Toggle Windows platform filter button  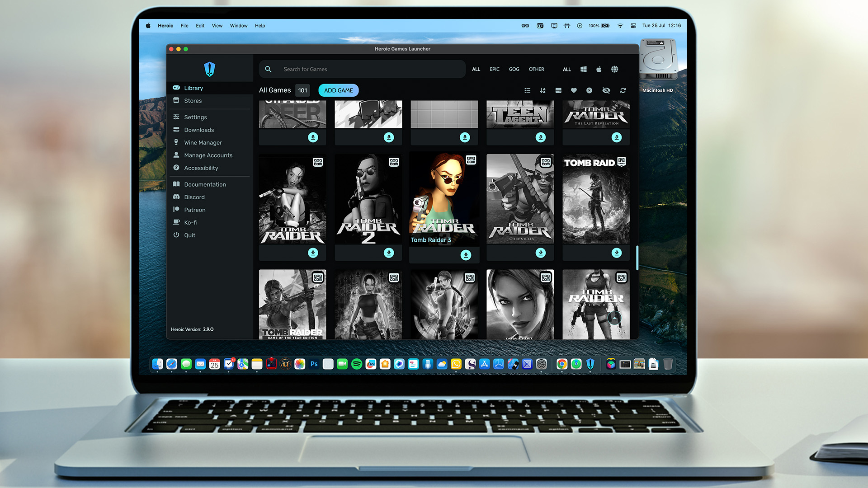click(x=583, y=69)
